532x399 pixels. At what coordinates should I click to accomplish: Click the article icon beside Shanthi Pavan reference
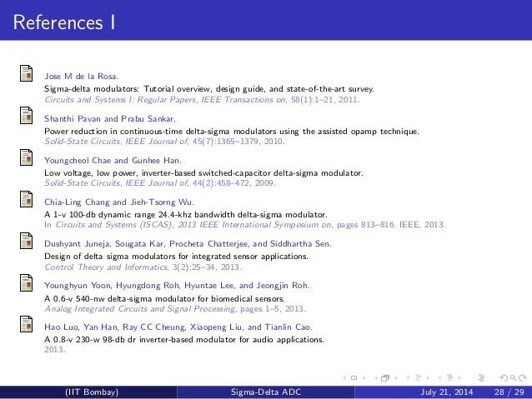tap(26, 116)
